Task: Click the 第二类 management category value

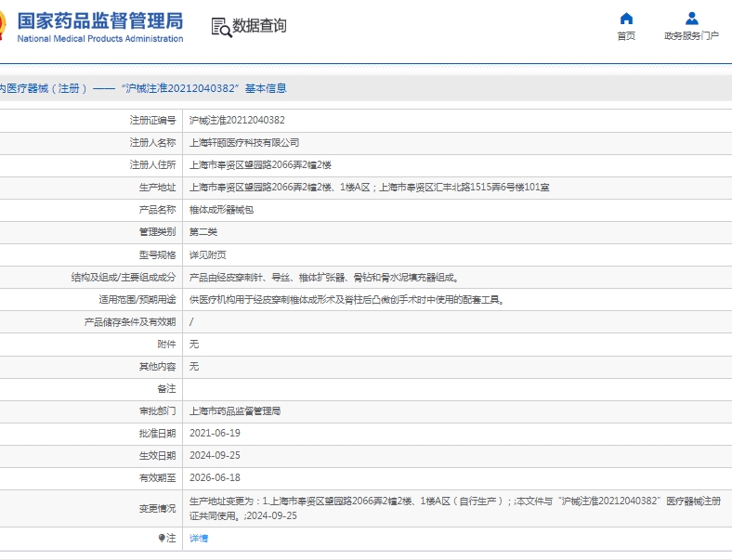Action: click(203, 232)
